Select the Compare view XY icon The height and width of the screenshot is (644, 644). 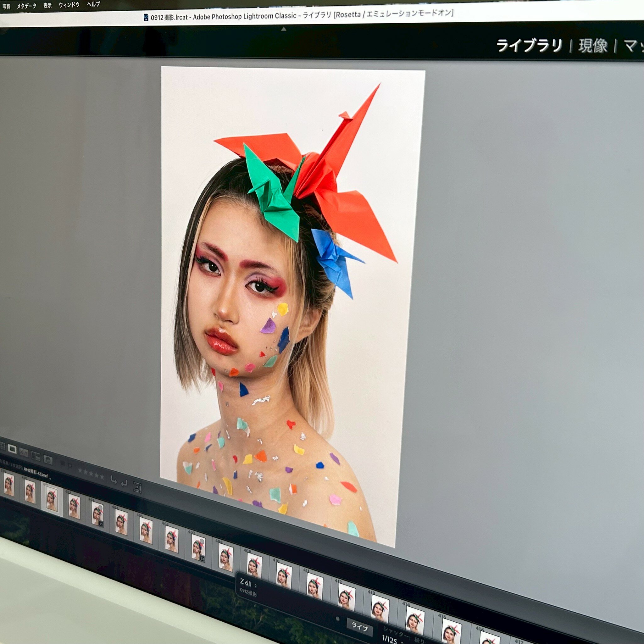coord(24,453)
